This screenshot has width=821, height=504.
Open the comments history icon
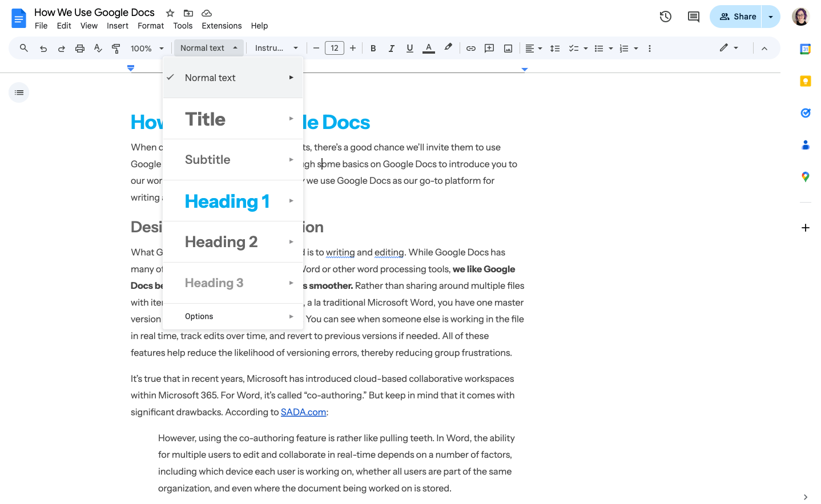694,17
